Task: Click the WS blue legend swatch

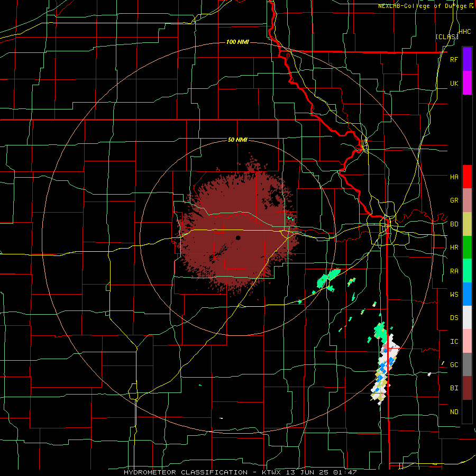Action: (467, 294)
